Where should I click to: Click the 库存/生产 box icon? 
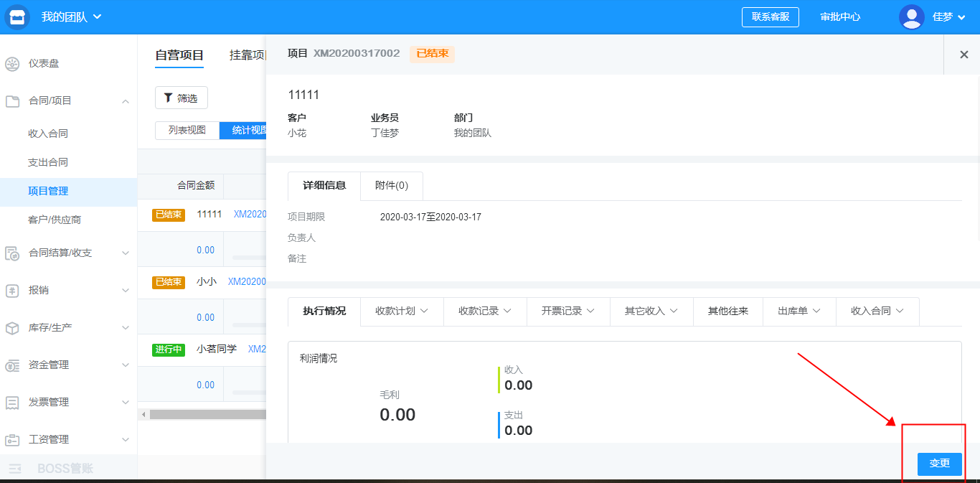click(x=12, y=328)
